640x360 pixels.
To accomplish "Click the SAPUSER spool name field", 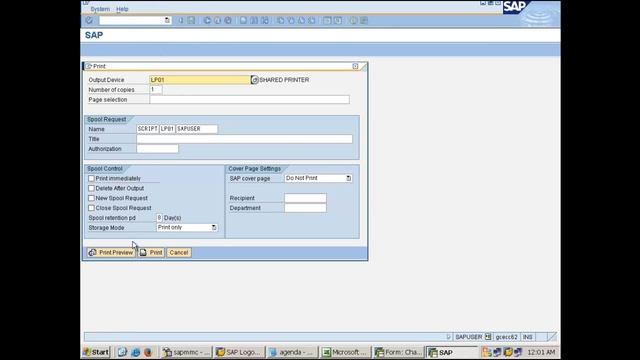I will 196,129.
